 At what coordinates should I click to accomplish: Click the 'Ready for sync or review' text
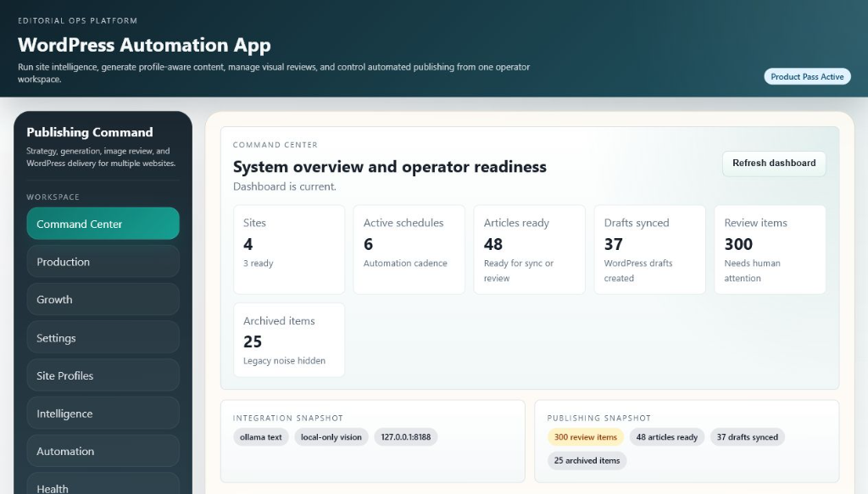pos(519,270)
